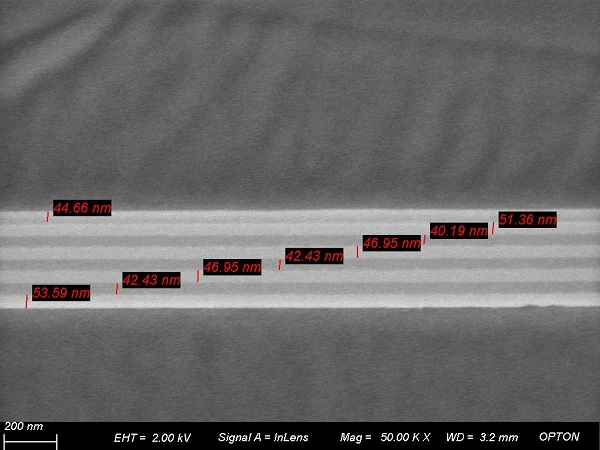Viewport: 600px width, 450px height.
Task: Select the 51.36 nm measurement label
Action: coord(527,219)
